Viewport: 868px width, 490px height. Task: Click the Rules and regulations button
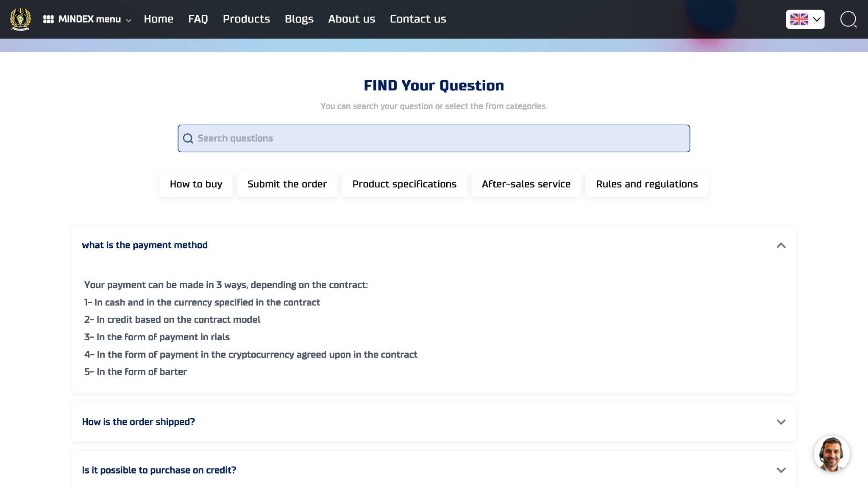646,184
